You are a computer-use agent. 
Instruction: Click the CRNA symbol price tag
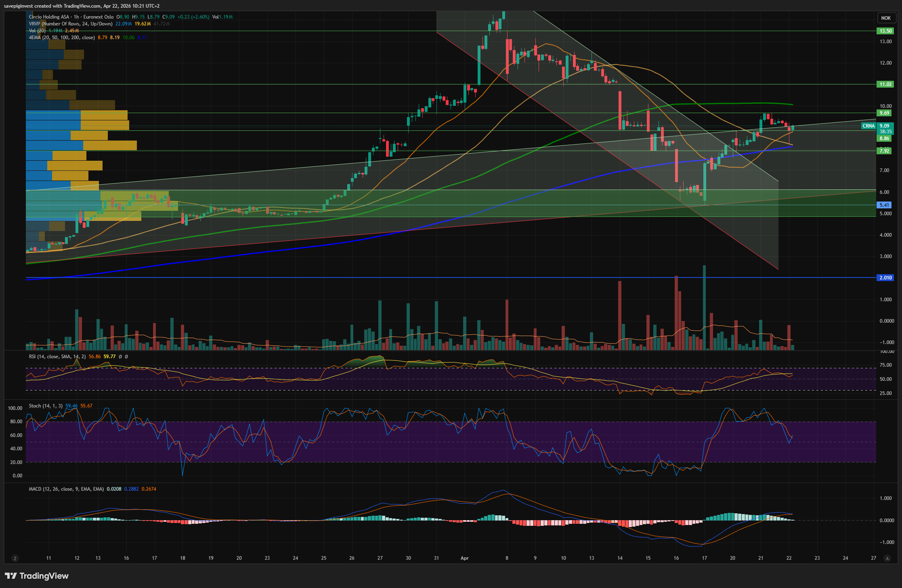click(x=868, y=126)
